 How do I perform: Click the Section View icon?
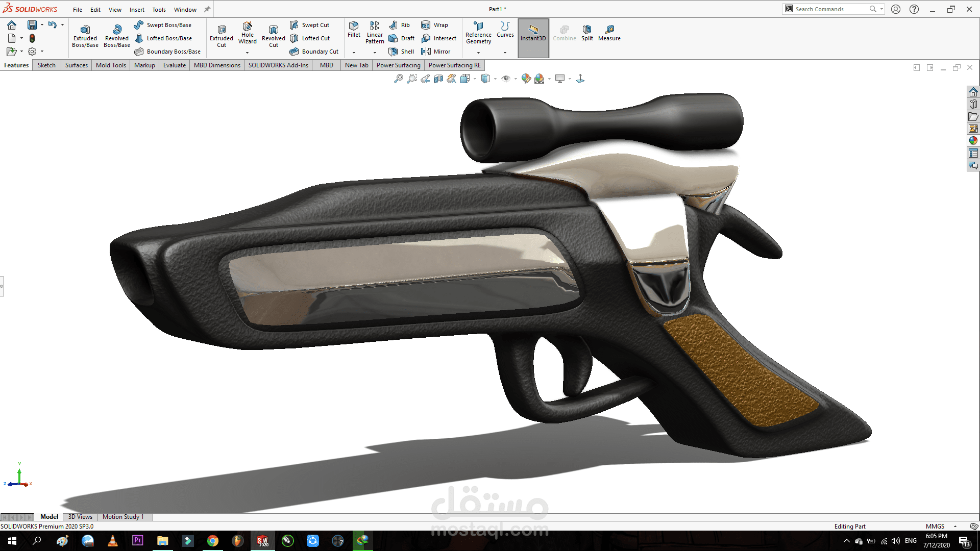pos(438,79)
